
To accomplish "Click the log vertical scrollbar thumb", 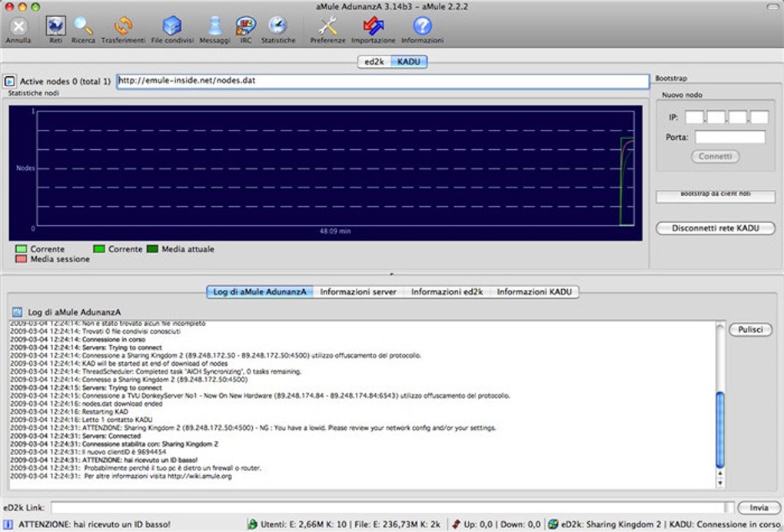I will pos(720,430).
